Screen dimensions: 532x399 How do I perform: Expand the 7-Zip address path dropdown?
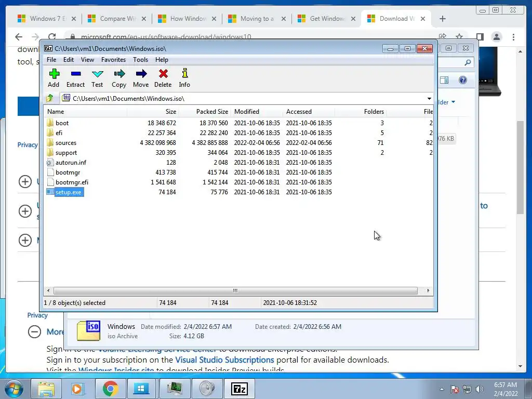tap(429, 98)
